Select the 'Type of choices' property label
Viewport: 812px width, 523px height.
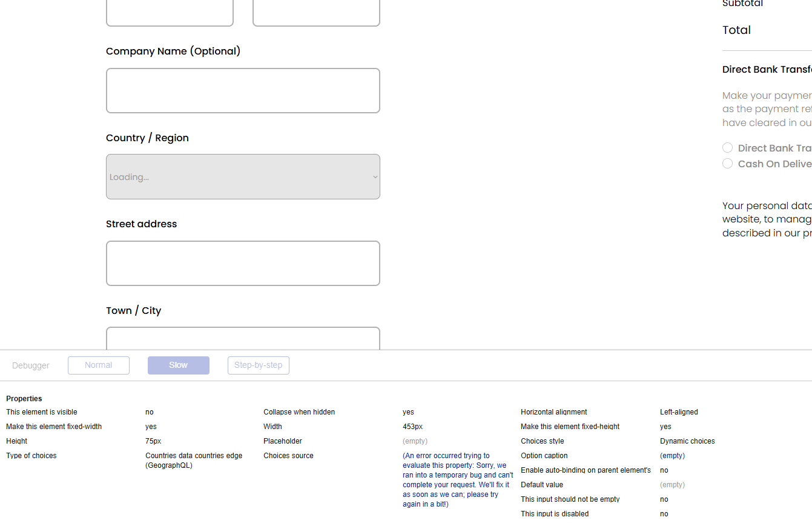[x=31, y=456]
